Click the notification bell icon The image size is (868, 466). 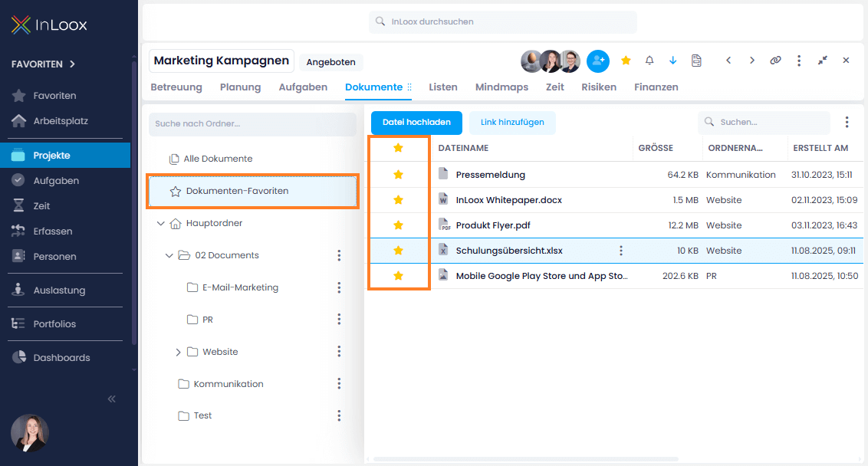(x=649, y=61)
